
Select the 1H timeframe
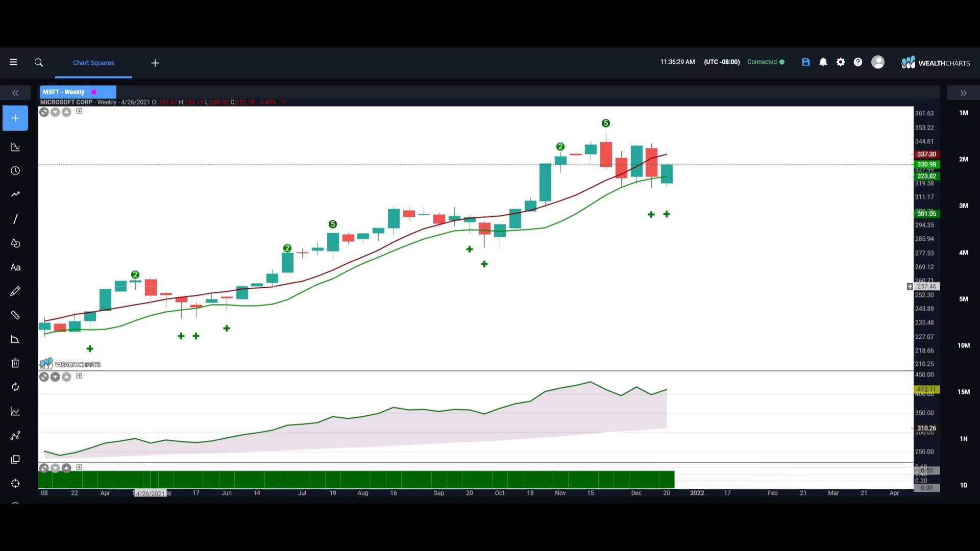[x=963, y=439]
